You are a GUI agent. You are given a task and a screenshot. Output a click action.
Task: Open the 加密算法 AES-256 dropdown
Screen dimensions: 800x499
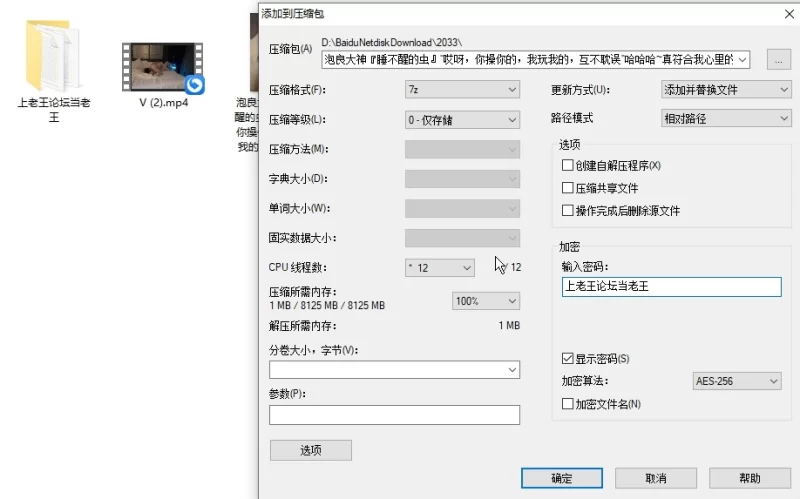point(737,381)
